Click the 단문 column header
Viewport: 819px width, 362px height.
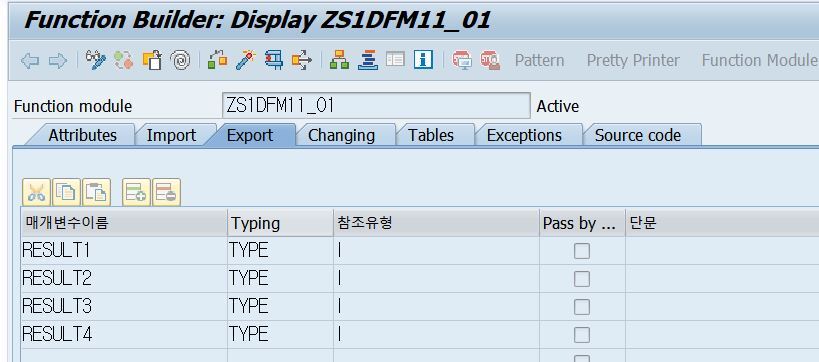click(x=722, y=223)
